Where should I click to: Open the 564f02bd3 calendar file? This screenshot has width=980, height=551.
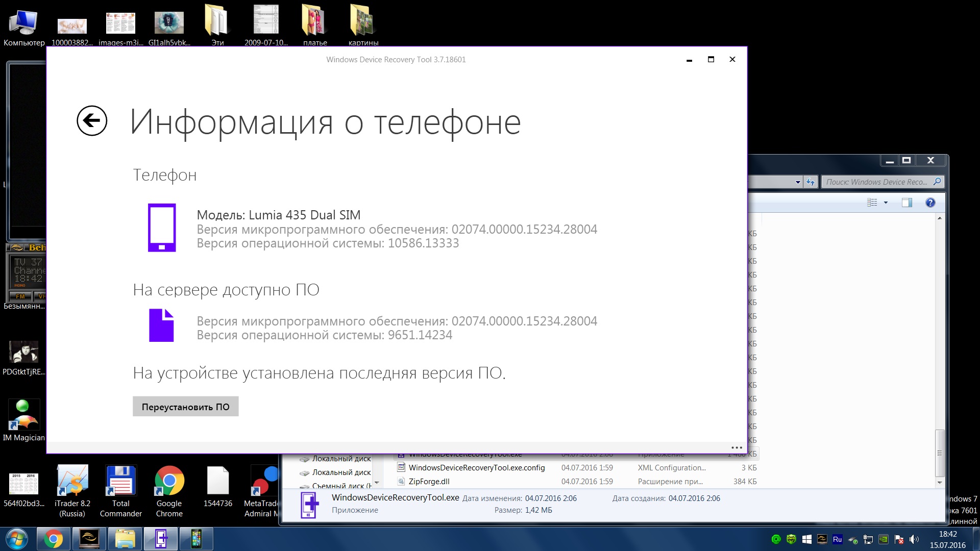click(23, 490)
